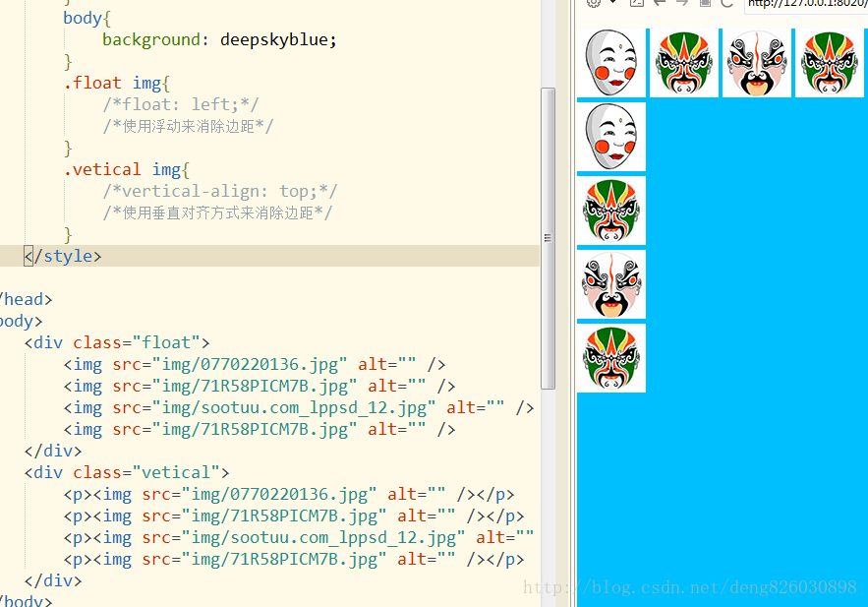Click the '<div class="float">' line
868x607 pixels.
(x=117, y=342)
